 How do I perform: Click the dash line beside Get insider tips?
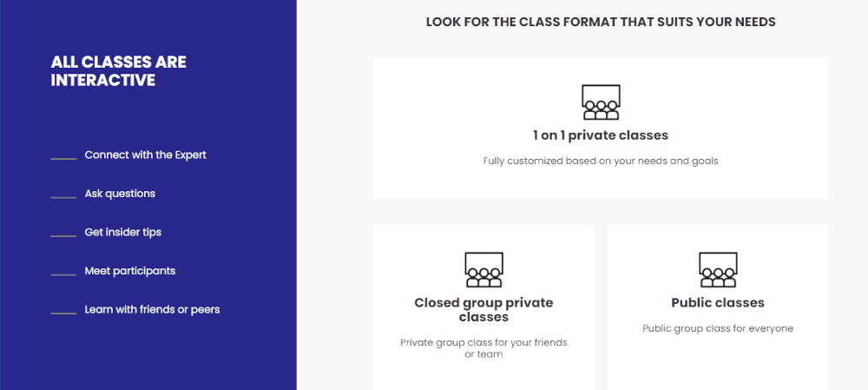[x=63, y=236]
